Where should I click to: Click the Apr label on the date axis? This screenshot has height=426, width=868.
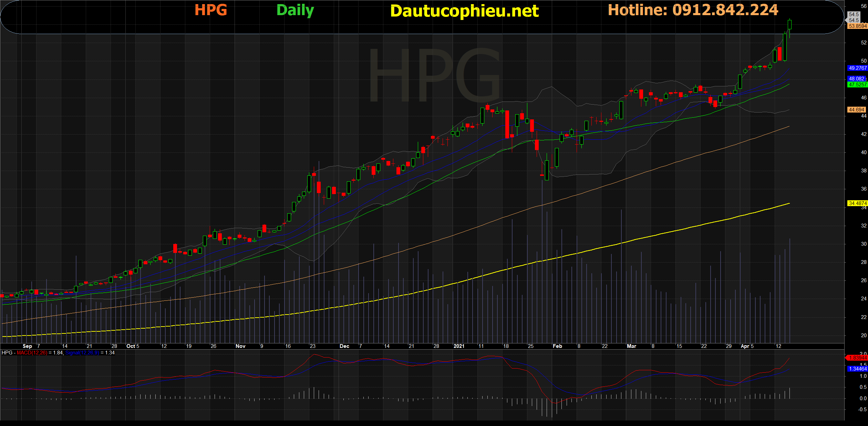tap(745, 346)
